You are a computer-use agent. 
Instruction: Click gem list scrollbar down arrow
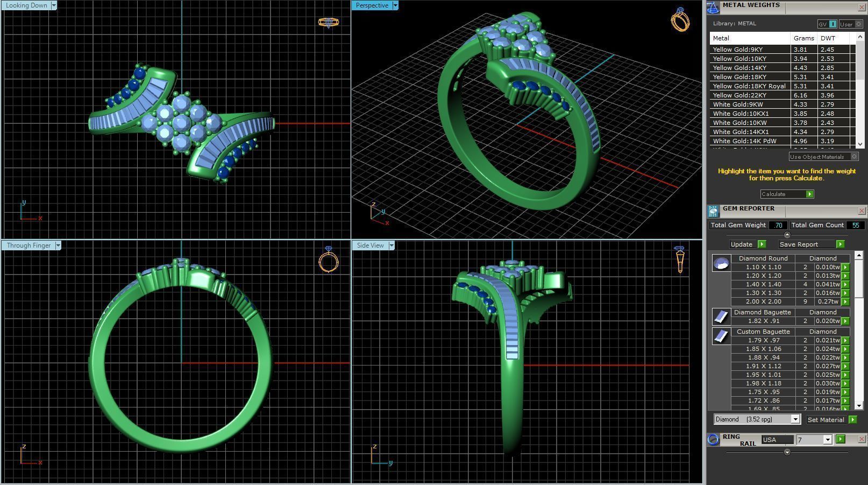859,406
